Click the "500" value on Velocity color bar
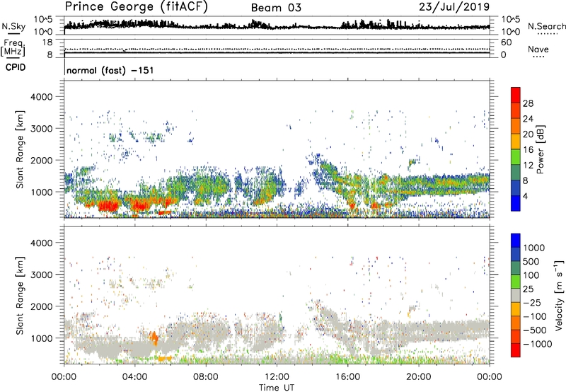The height and width of the screenshot is (392, 566). [x=531, y=262]
